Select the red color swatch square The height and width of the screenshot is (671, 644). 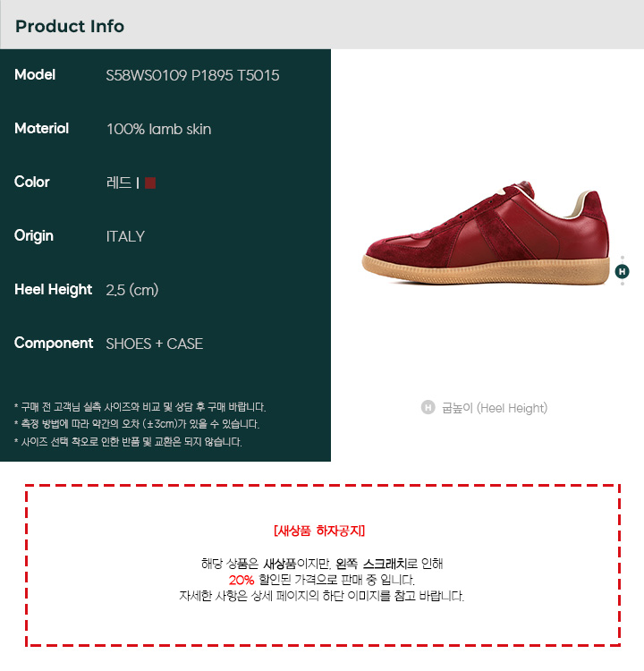point(150,183)
